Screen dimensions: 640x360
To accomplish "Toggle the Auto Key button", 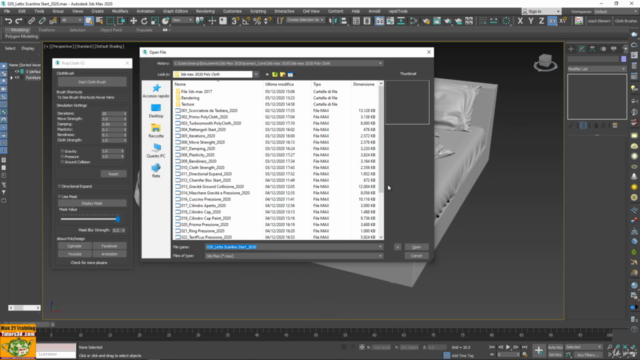I will pyautogui.click(x=555, y=347).
